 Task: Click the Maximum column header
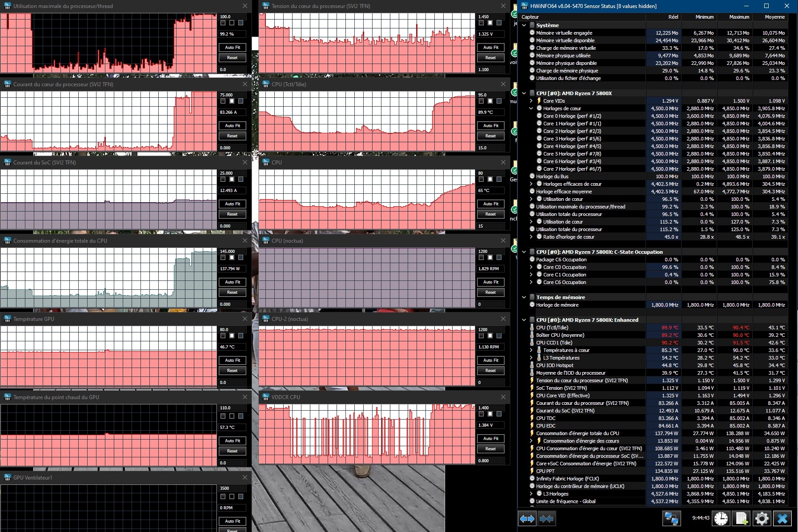click(739, 17)
